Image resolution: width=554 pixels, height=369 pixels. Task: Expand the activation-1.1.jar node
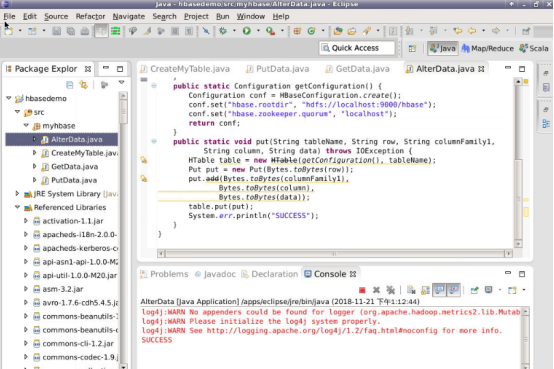[26, 221]
